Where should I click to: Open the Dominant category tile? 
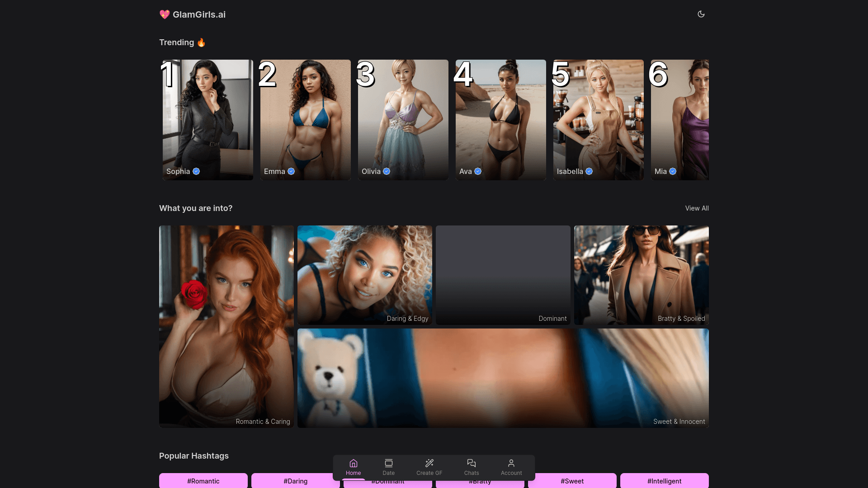pos(503,275)
